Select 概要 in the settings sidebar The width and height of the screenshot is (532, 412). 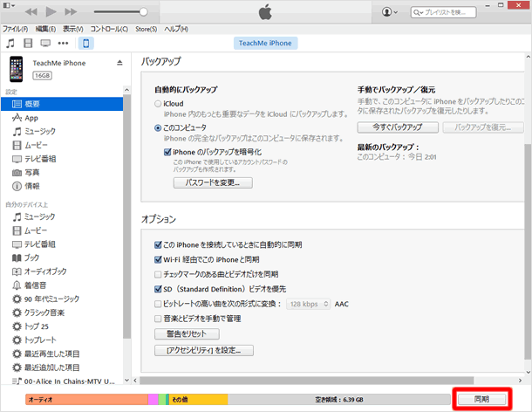point(62,104)
